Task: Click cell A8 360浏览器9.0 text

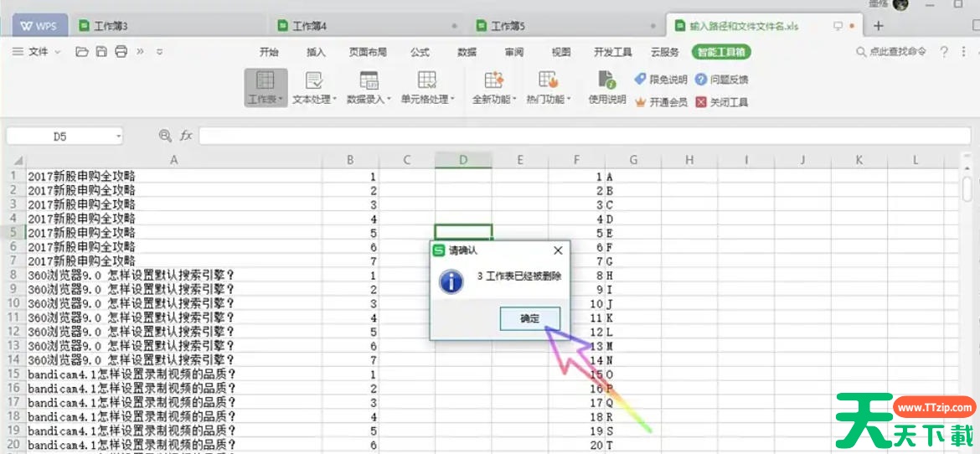Action: pos(173,275)
